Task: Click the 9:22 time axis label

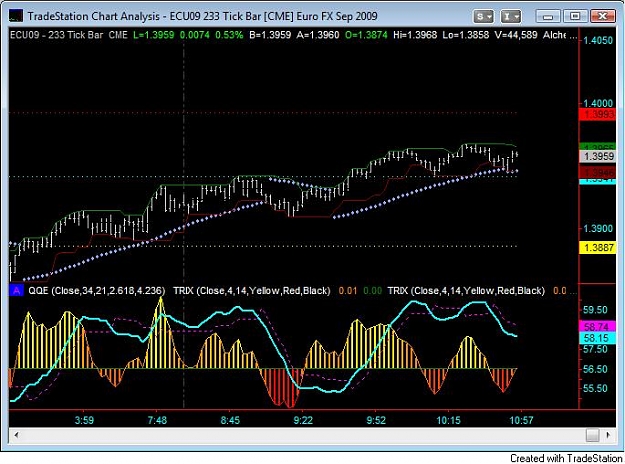Action: click(x=303, y=420)
